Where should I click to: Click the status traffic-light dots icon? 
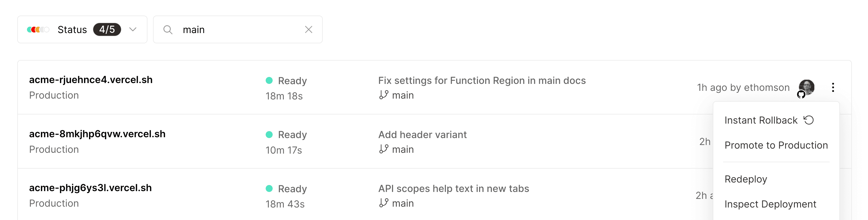(x=37, y=29)
